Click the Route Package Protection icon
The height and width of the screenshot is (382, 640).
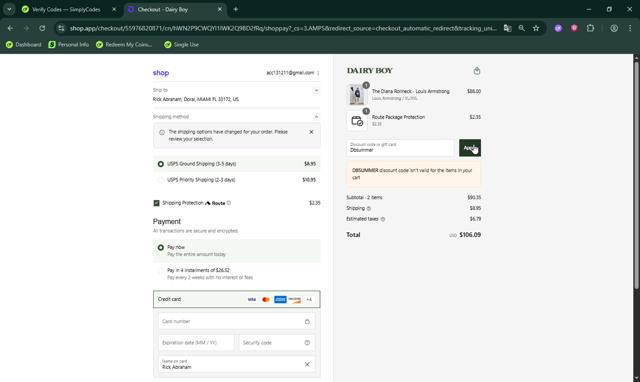[357, 121]
